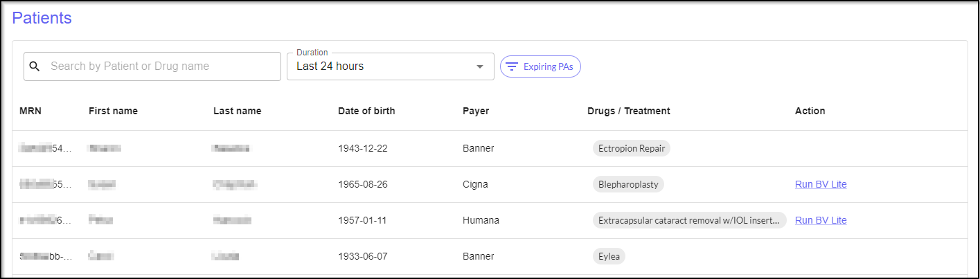980x279 pixels.
Task: Click the Ectropion Repair treatment chip
Action: coord(631,148)
